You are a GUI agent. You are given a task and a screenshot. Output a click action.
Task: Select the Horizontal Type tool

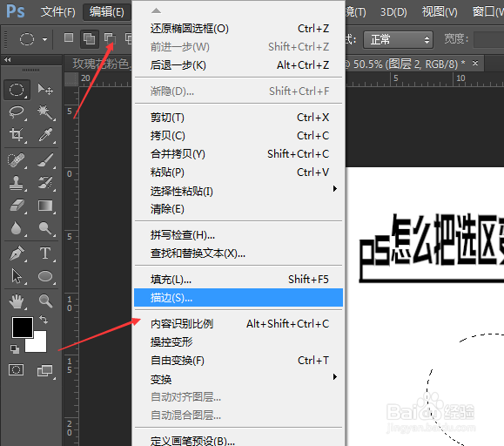45,253
